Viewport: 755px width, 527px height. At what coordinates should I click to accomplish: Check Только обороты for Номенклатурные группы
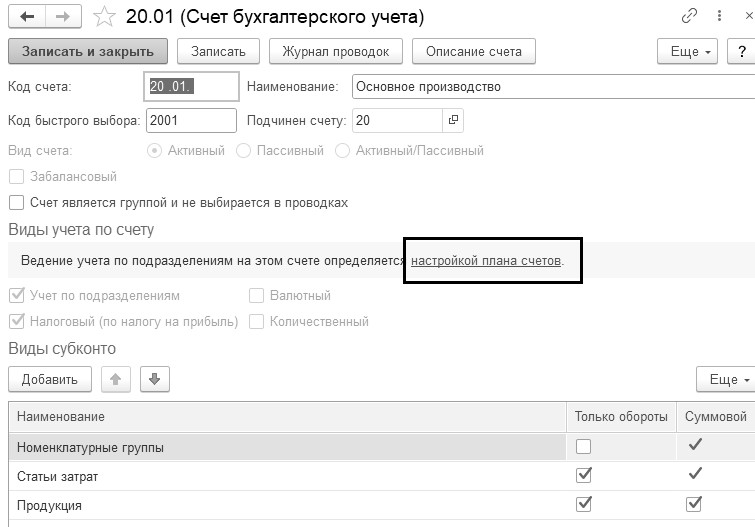(583, 447)
